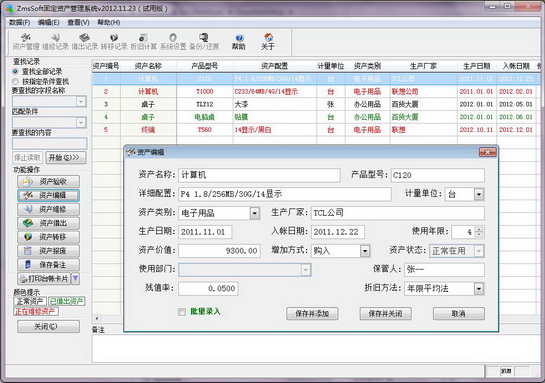The width and height of the screenshot is (545, 383).
Task: Click the 关闭(C) button in sidebar
Action: pos(48,326)
